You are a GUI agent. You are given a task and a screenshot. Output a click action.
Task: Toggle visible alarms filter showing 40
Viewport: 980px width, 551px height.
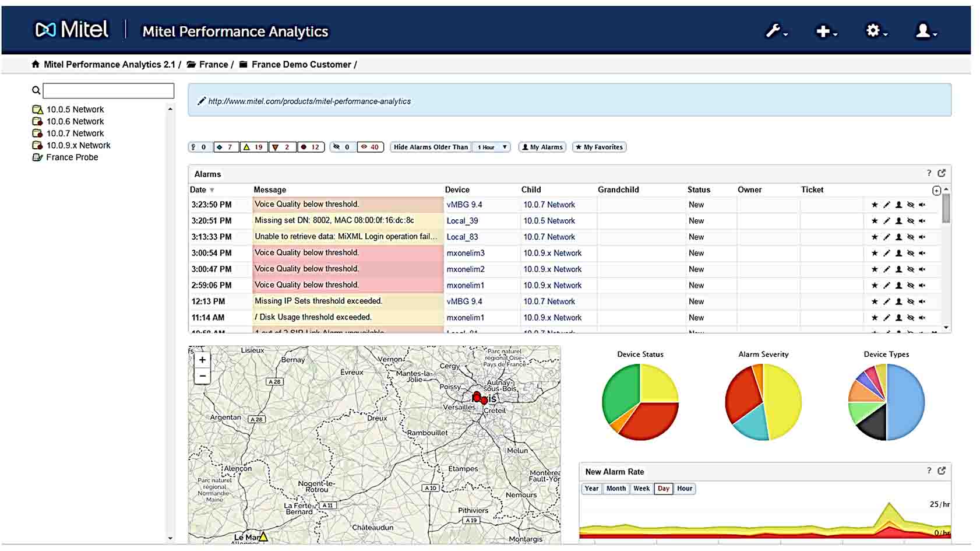pyautogui.click(x=370, y=147)
